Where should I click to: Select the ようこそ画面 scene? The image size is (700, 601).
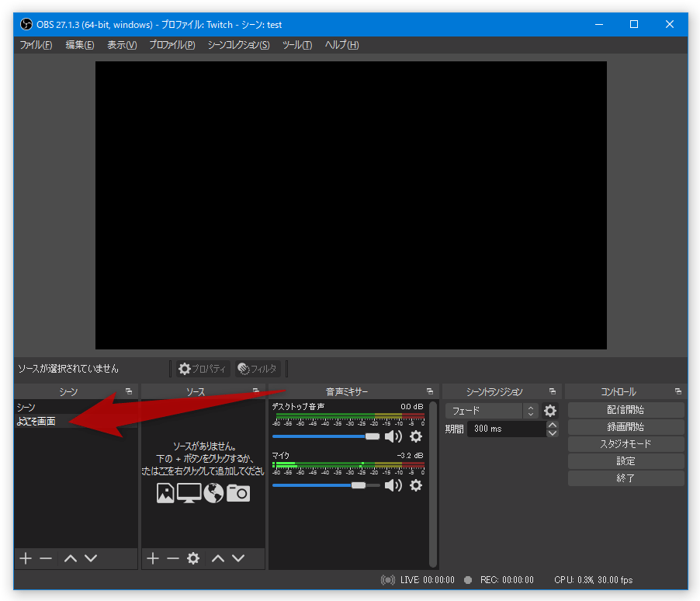(x=76, y=421)
